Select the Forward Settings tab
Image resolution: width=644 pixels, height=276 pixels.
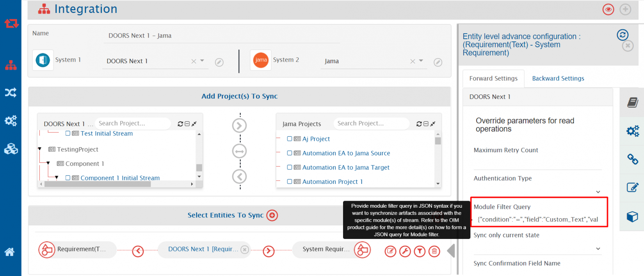pyautogui.click(x=493, y=78)
